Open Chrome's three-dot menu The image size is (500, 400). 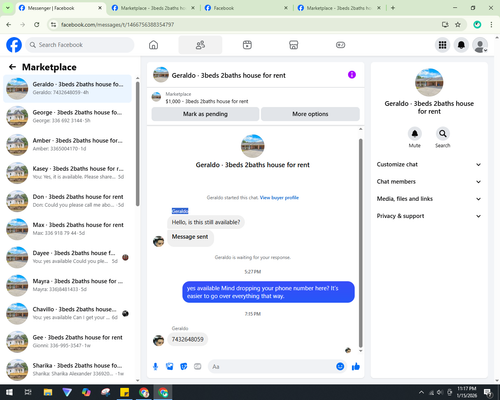pos(491,24)
